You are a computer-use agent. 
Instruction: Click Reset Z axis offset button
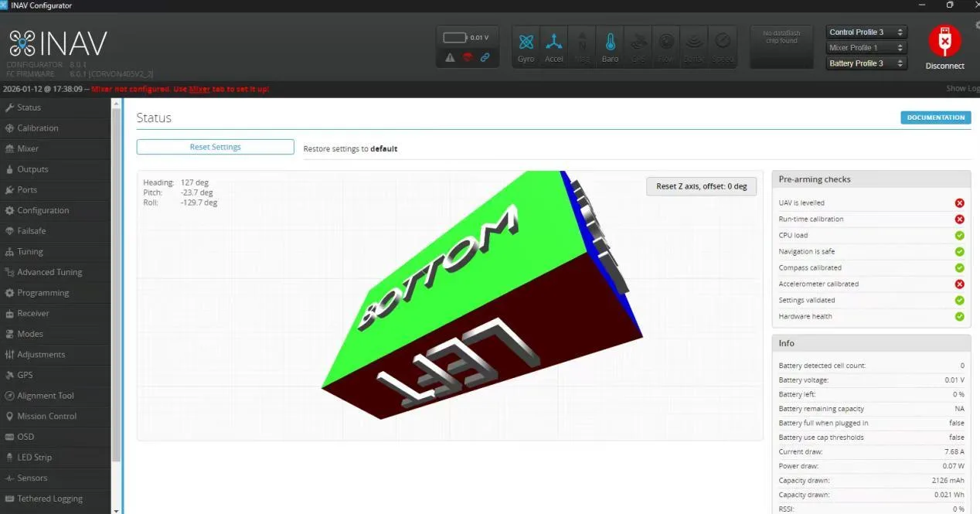click(702, 186)
